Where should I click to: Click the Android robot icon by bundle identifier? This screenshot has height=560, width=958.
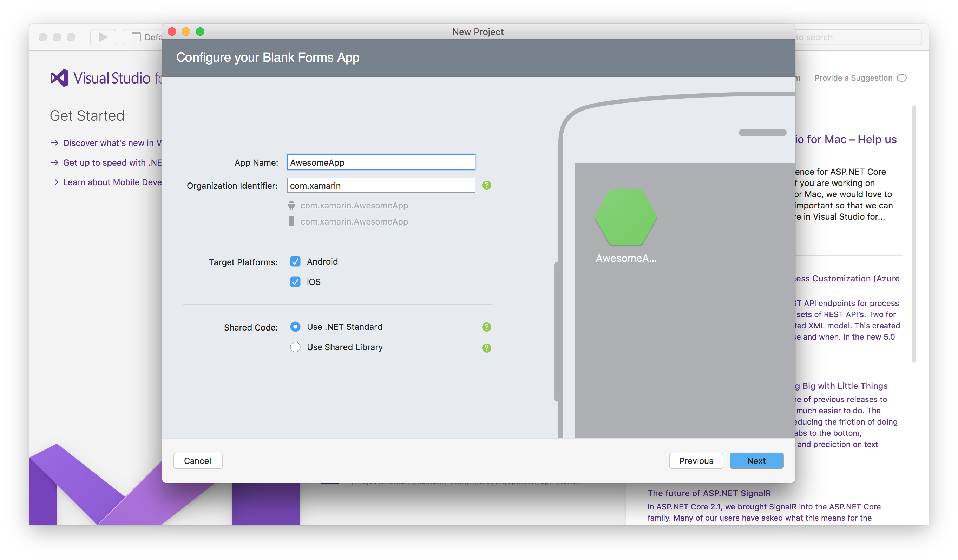(291, 206)
